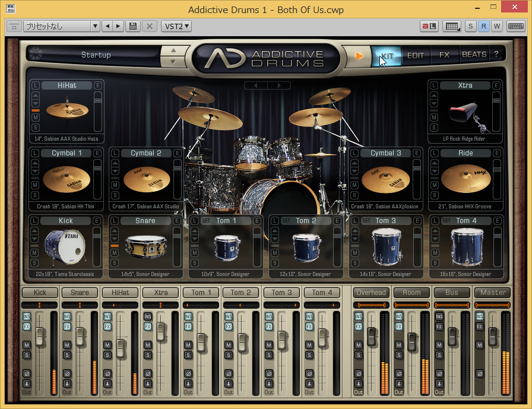Select next Addictive Drums preset down arrow

pos(173,62)
